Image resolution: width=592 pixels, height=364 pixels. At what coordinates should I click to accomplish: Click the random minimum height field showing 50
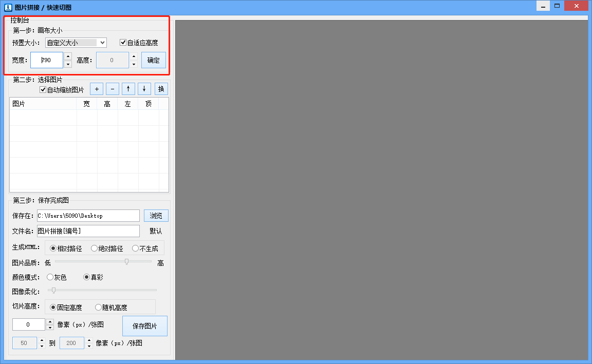pos(25,343)
